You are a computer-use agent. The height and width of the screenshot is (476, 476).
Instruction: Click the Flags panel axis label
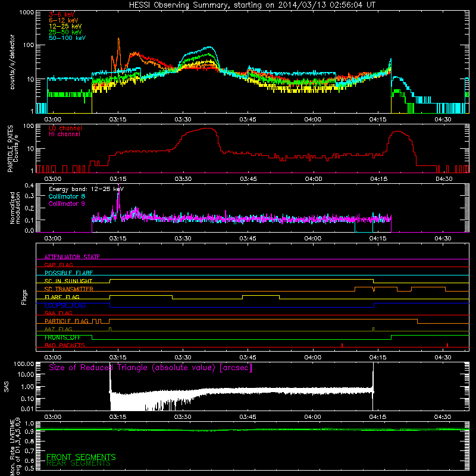point(24,297)
